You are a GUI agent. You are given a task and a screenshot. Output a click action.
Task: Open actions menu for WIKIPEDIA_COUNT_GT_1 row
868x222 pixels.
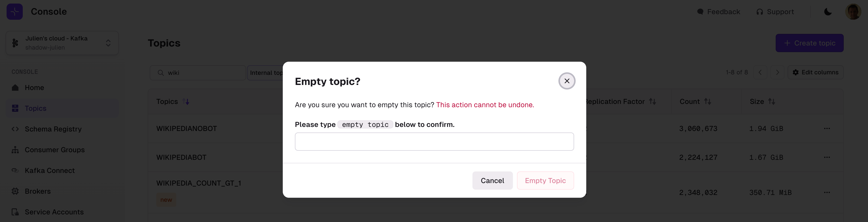coord(827,193)
